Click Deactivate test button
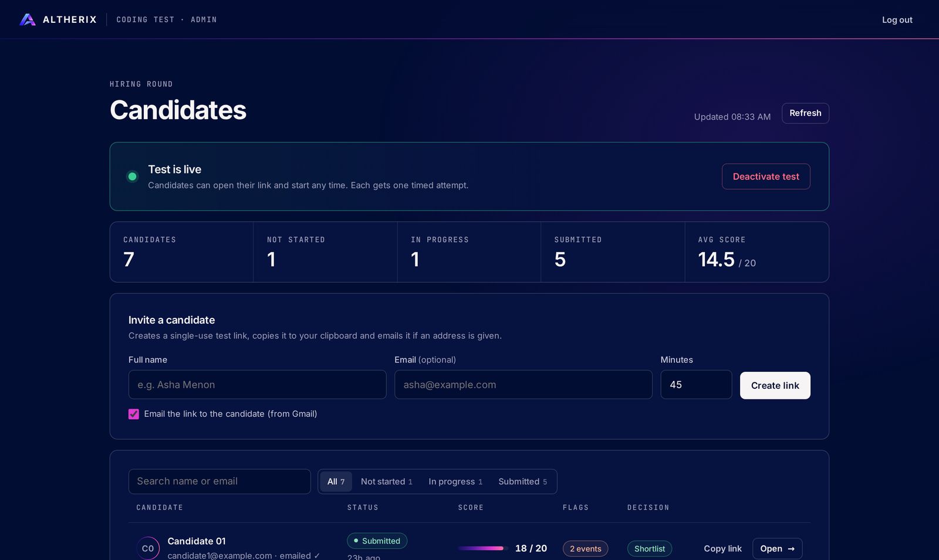 [766, 177]
